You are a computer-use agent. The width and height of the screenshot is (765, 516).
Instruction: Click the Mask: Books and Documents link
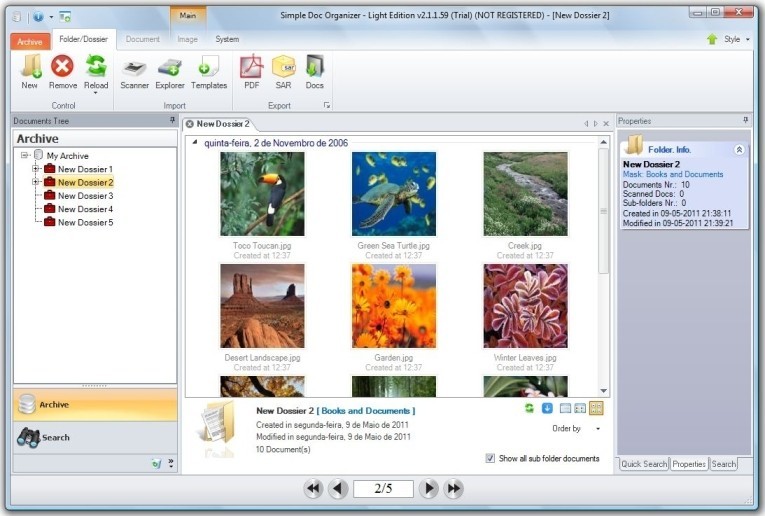[673, 174]
